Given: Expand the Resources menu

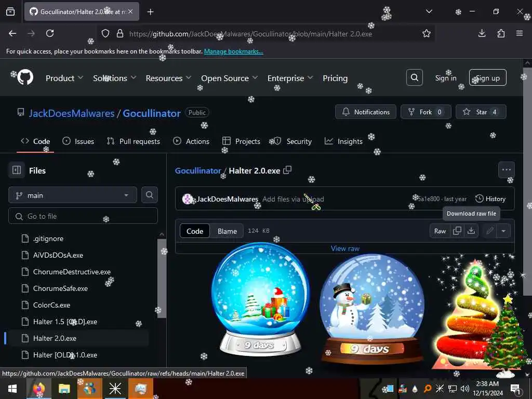Looking at the screenshot, I should [168, 78].
